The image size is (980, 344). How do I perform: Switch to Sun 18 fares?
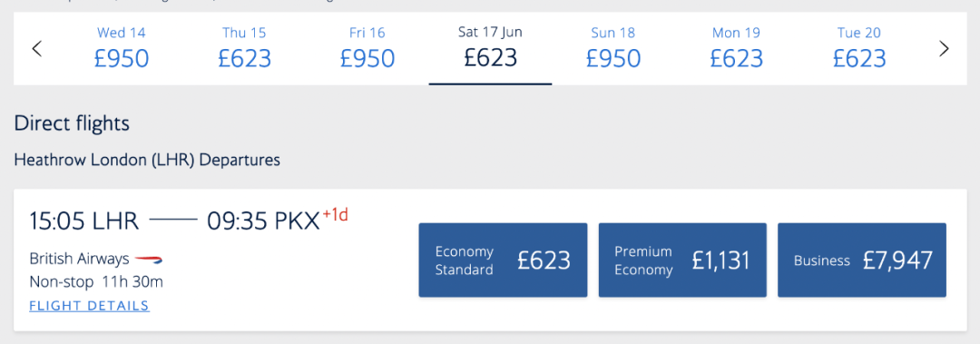pyautogui.click(x=613, y=48)
